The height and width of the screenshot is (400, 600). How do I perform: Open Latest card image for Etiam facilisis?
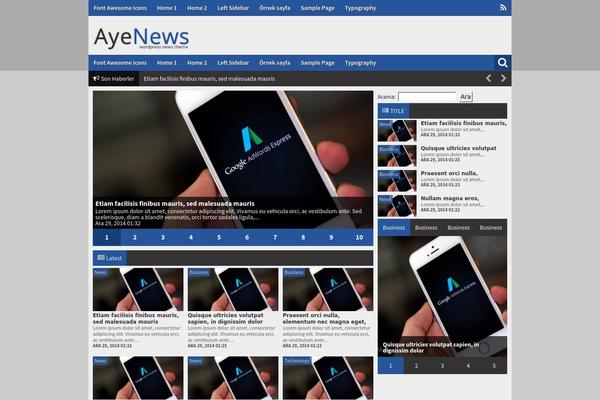(x=138, y=289)
